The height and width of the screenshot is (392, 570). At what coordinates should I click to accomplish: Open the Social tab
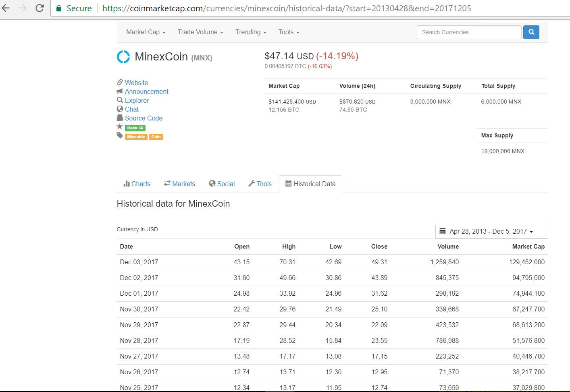222,184
